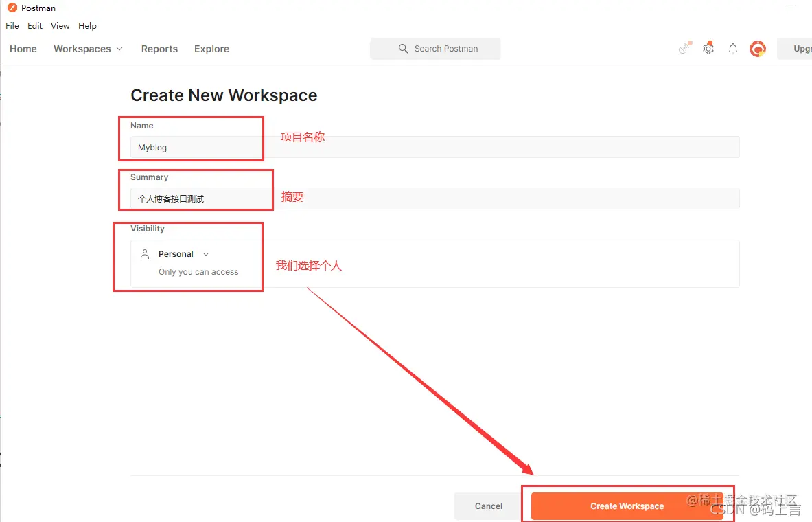Minimize the Postman window
812x522 pixels.
pos(791,8)
